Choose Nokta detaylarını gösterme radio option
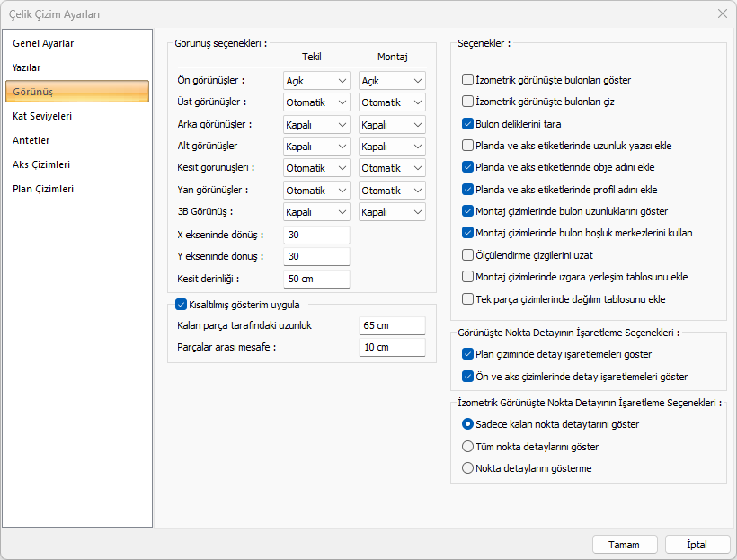The image size is (737, 560). point(467,467)
